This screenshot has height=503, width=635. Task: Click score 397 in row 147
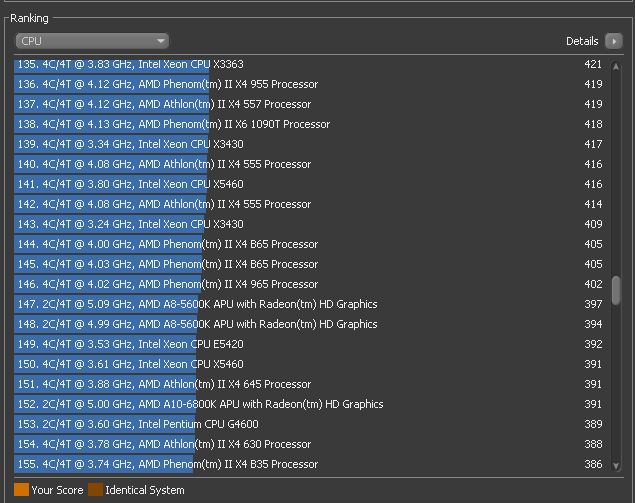click(593, 304)
